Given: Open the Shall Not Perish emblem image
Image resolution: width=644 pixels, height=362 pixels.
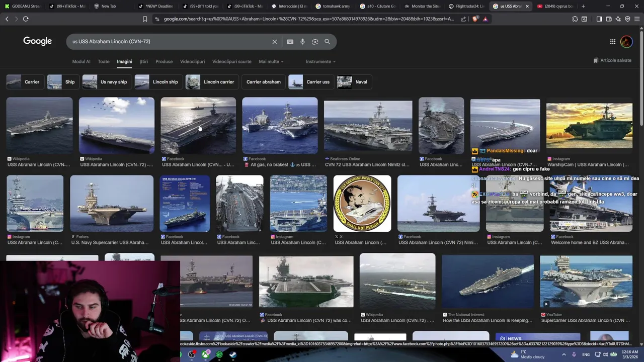Looking at the screenshot, I should tap(362, 203).
